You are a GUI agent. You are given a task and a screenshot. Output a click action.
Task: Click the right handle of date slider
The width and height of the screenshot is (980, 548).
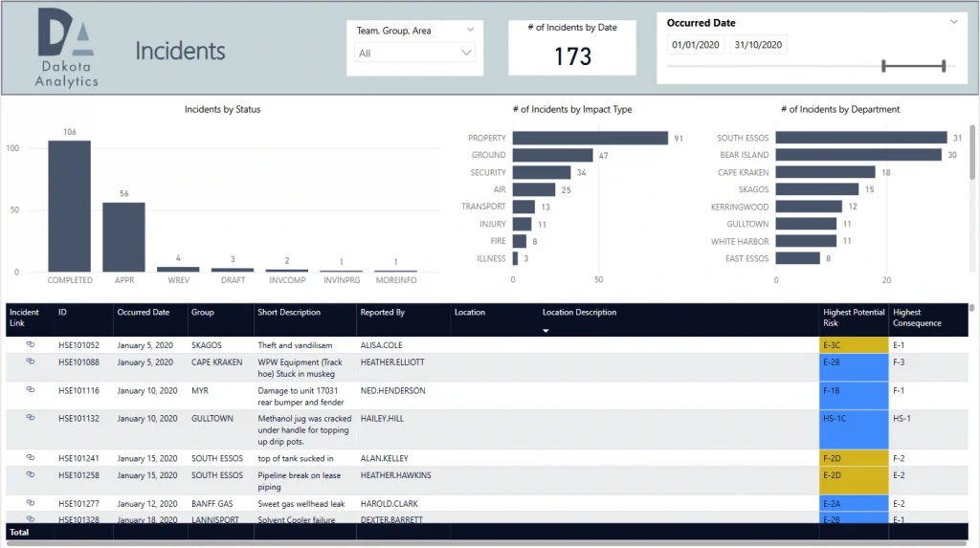click(944, 66)
